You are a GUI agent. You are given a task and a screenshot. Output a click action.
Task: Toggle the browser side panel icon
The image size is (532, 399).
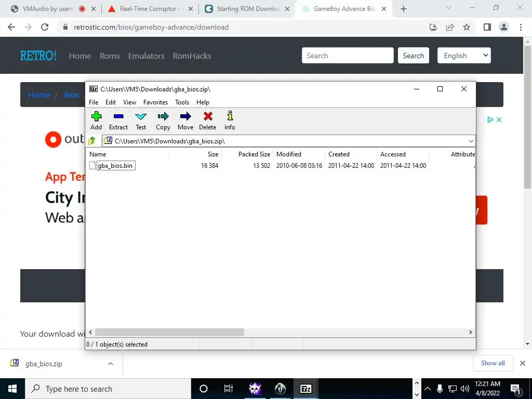click(487, 27)
